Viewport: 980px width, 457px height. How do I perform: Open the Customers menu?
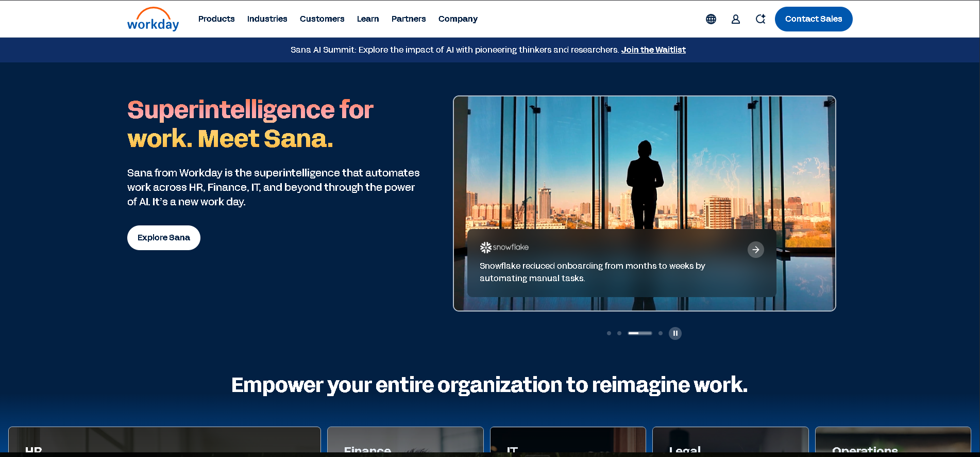click(322, 19)
